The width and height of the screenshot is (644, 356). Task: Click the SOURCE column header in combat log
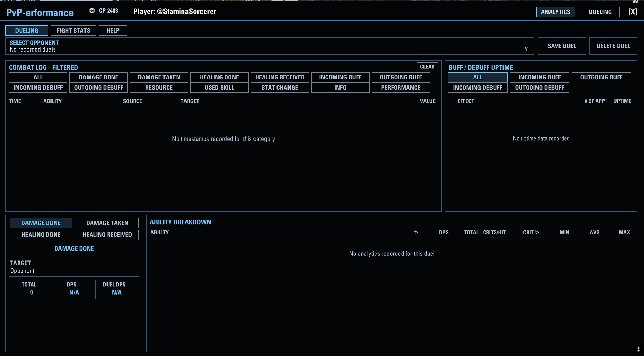click(x=133, y=101)
